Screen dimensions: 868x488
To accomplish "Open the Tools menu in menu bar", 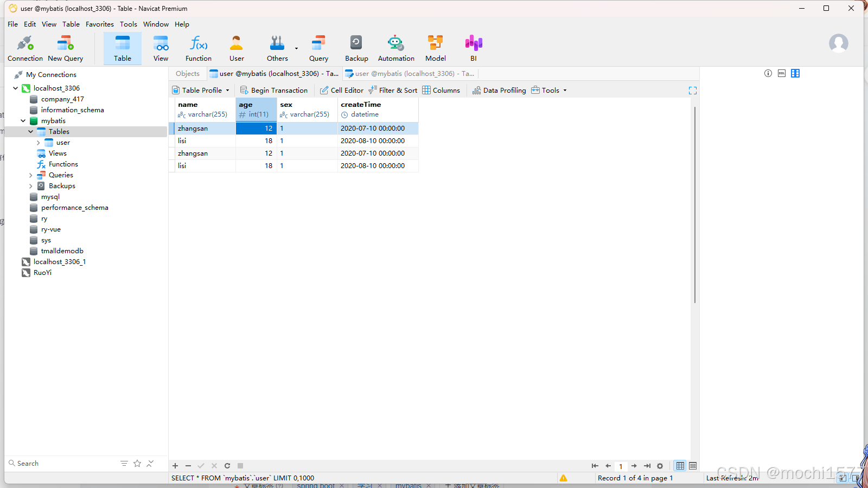I will [x=129, y=24].
